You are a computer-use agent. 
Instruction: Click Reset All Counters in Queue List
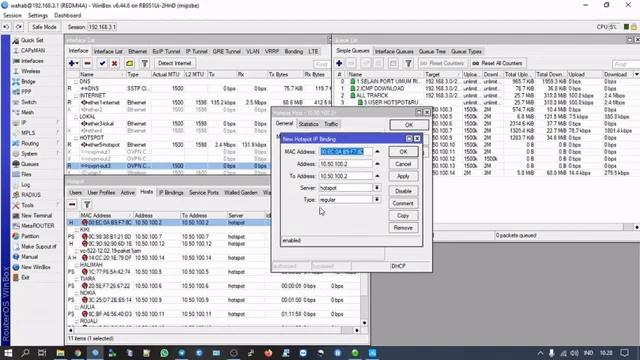pos(498,63)
